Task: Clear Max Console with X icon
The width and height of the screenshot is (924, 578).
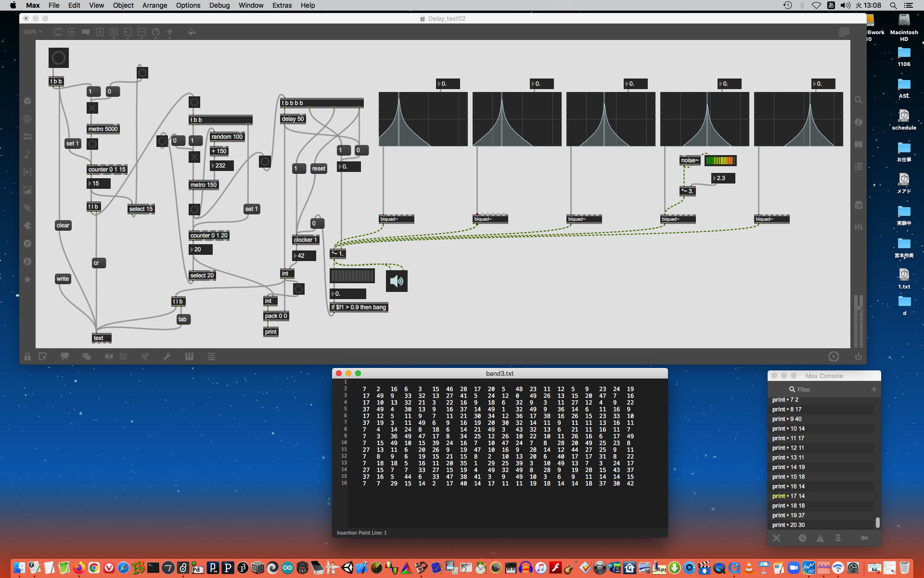Action: tap(776, 538)
